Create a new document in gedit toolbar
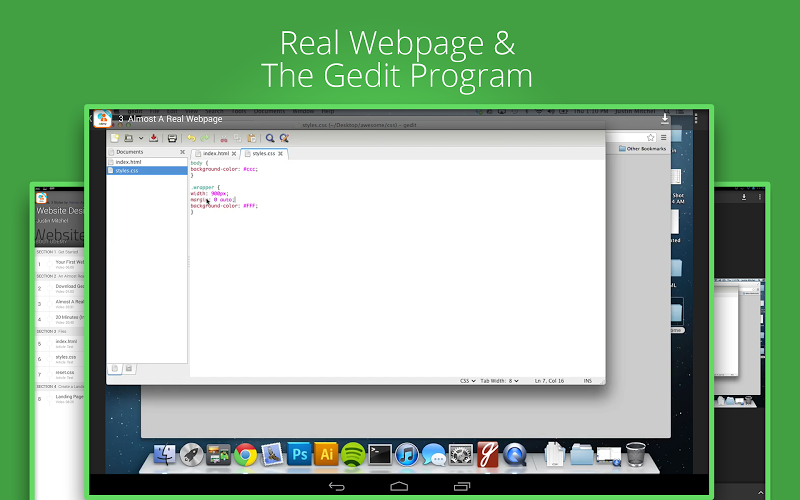 (115, 138)
